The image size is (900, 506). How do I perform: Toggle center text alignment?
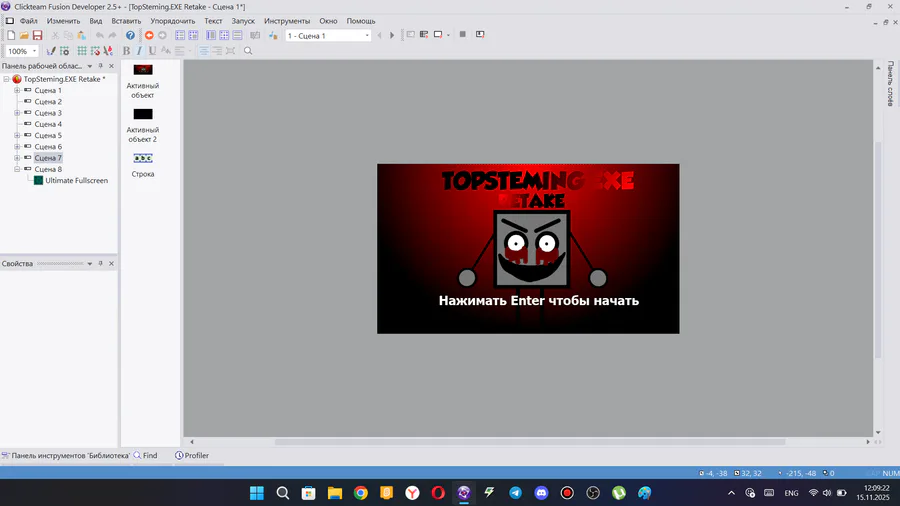point(204,51)
